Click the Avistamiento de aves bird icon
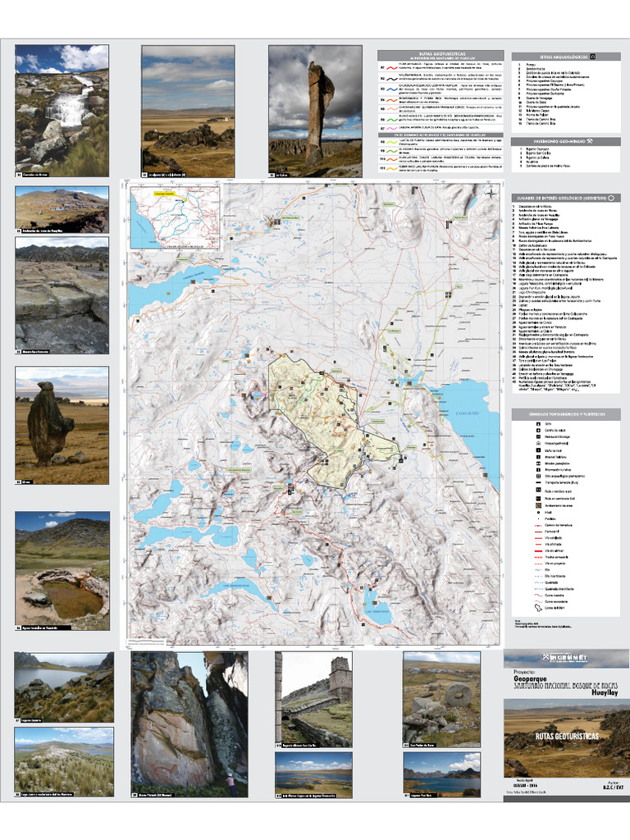Screen dimensions: 630x840 pyautogui.click(x=538, y=505)
